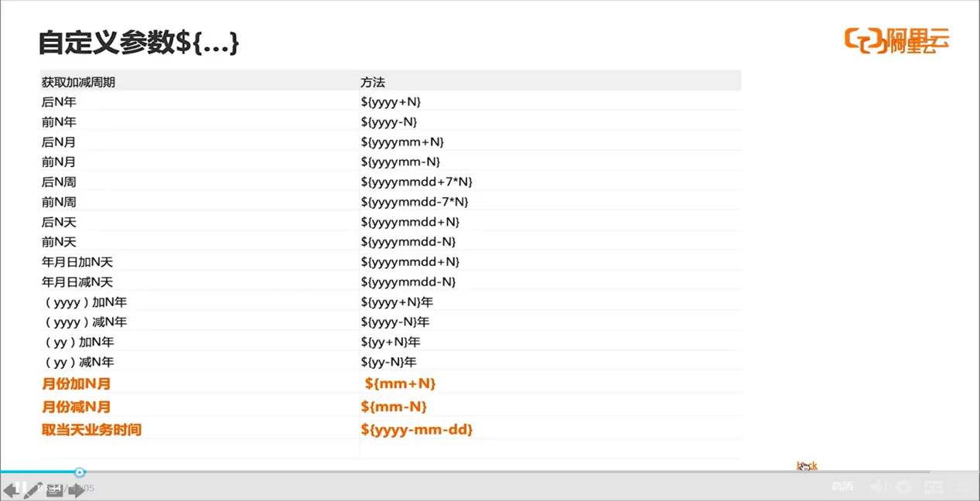Open the player settings gear icon

coord(903,487)
